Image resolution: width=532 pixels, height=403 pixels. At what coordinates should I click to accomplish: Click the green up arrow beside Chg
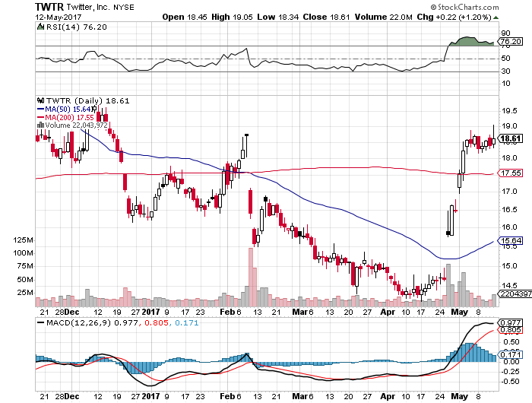(496, 15)
